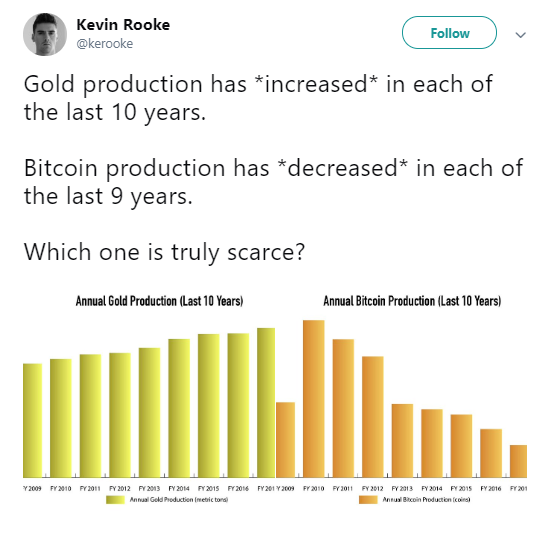Image resolution: width=547 pixels, height=535 pixels.
Task: Click the Annual Bitcoin Production legend text
Action: click(x=426, y=500)
